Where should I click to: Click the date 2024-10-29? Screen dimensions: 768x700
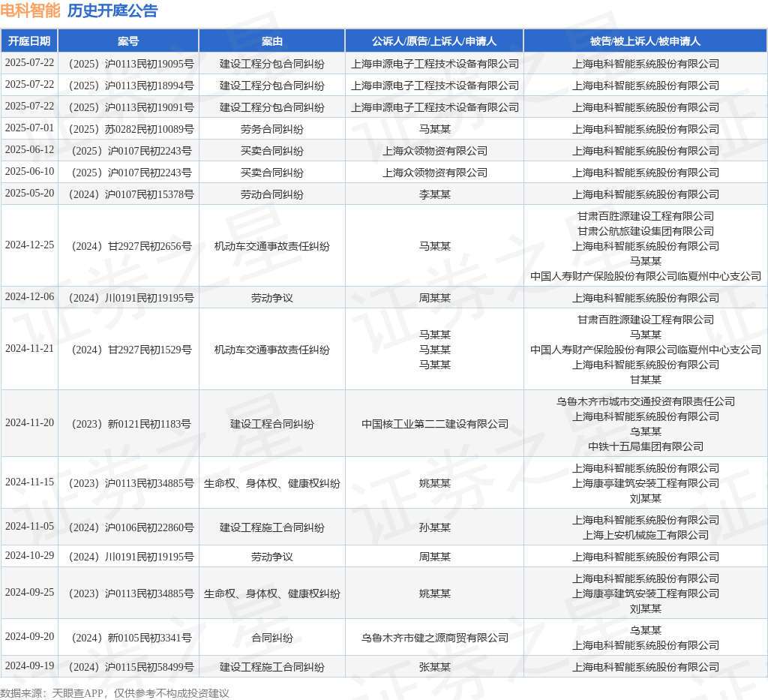click(29, 555)
